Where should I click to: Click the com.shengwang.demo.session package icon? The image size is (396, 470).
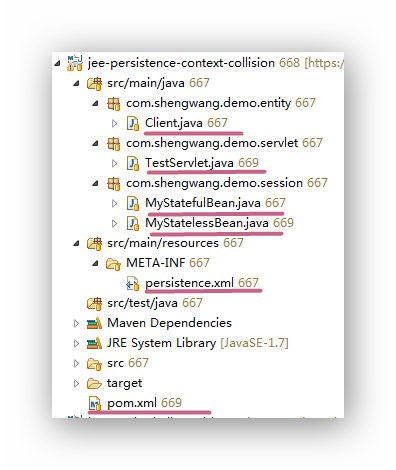(114, 184)
